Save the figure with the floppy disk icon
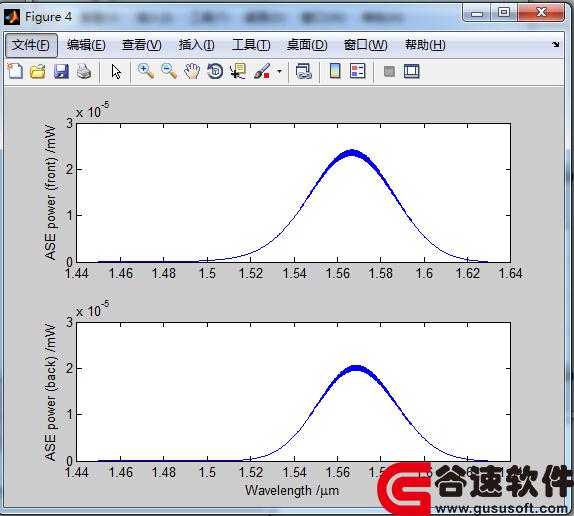The image size is (574, 516). pyautogui.click(x=61, y=71)
